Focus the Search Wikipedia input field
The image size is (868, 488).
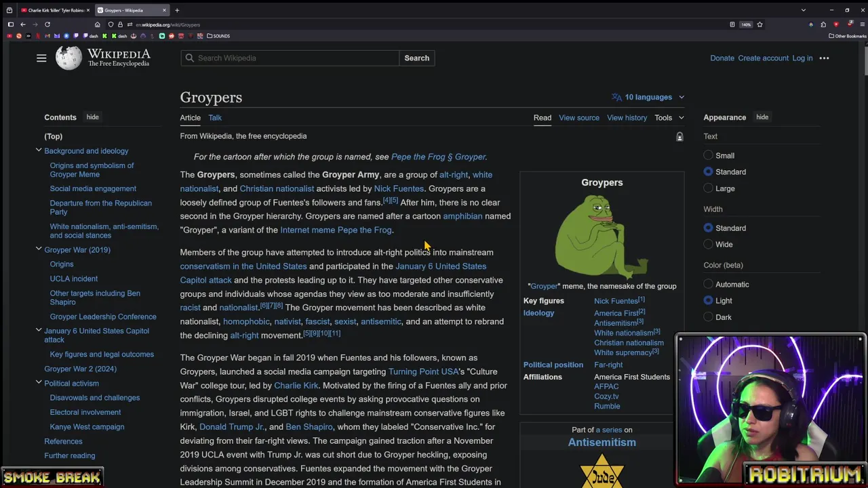pyautogui.click(x=290, y=58)
